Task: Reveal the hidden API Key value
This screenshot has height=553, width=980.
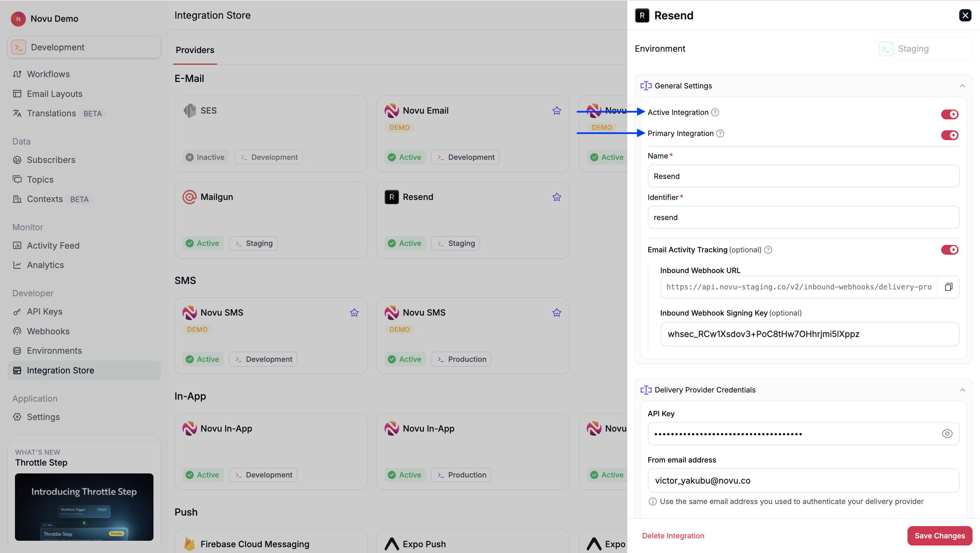Action: [947, 434]
